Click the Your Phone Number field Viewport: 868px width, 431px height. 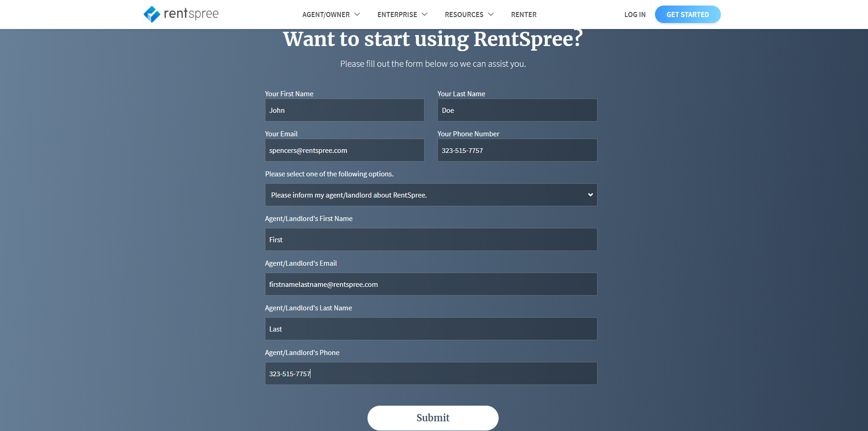[x=517, y=150]
